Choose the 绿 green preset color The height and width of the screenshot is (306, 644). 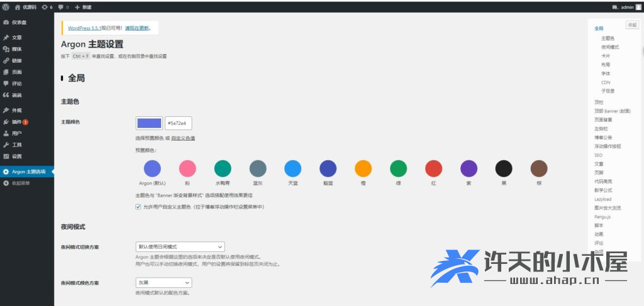398,168
